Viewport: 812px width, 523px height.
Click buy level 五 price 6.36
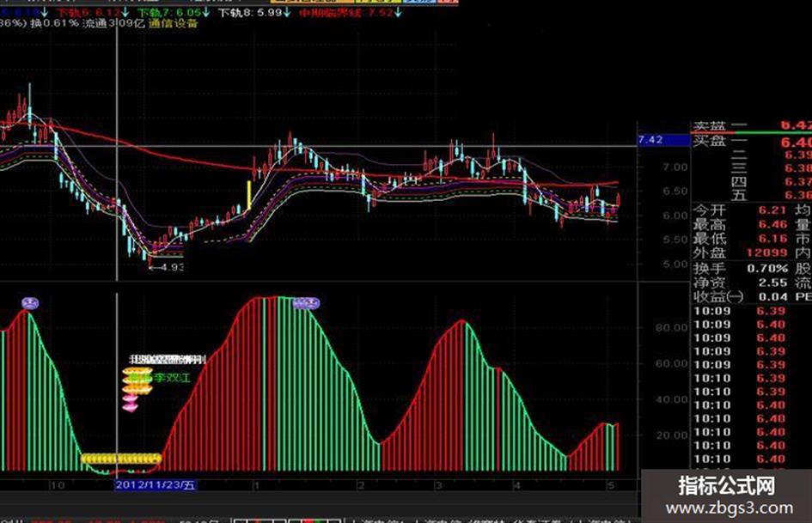798,195
